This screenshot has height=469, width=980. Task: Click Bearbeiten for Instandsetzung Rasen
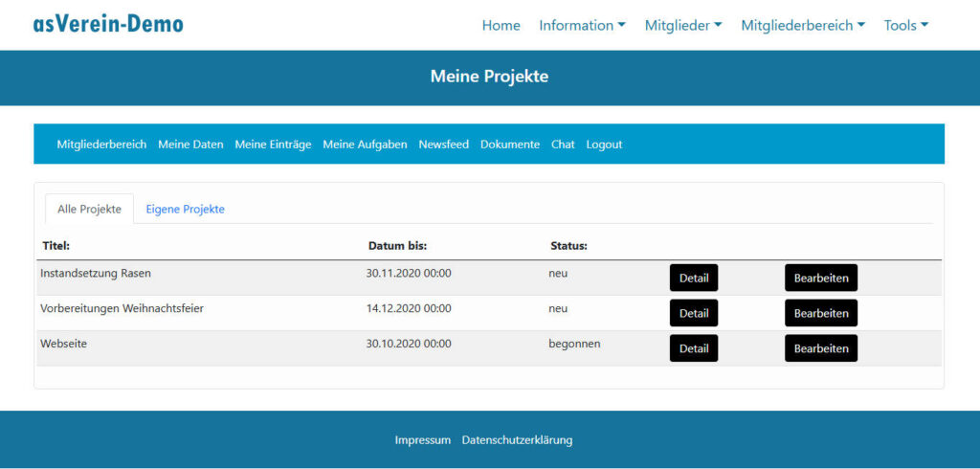(x=820, y=278)
